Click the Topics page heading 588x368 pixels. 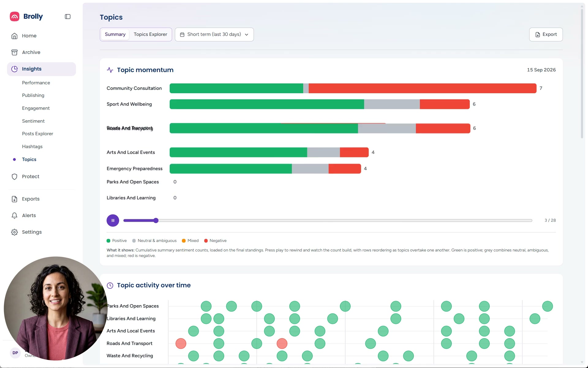[x=111, y=17]
